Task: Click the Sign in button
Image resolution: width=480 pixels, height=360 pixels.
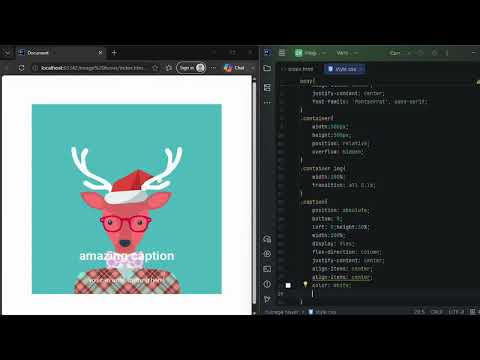Action: 191,68
